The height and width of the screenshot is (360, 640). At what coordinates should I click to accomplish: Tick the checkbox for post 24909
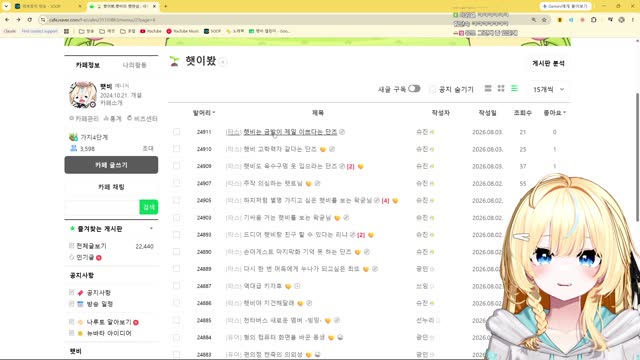(x=176, y=166)
